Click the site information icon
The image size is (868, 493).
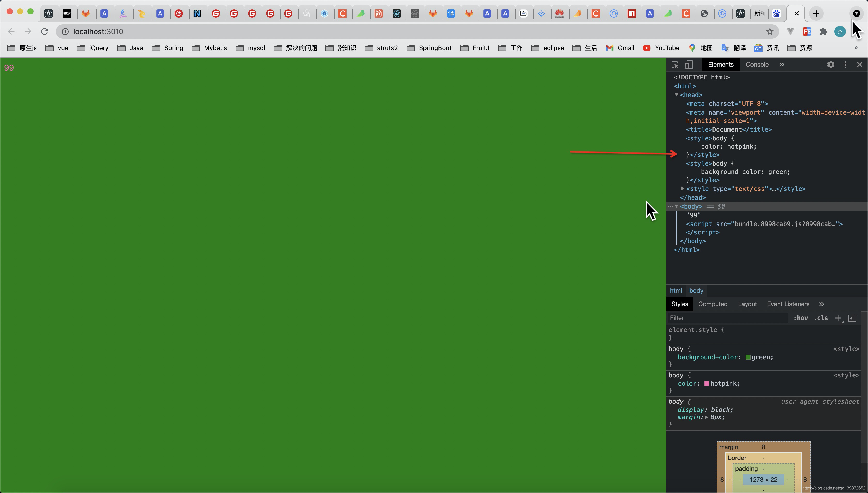click(65, 31)
